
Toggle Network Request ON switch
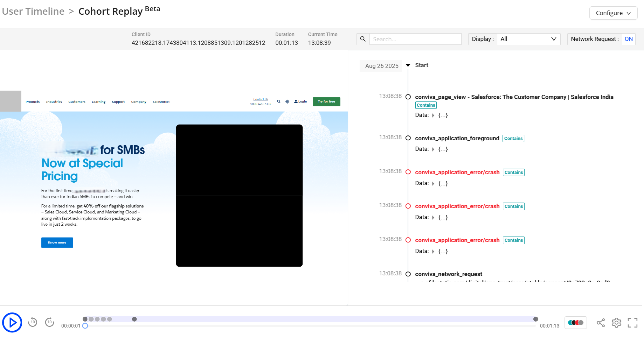(629, 39)
